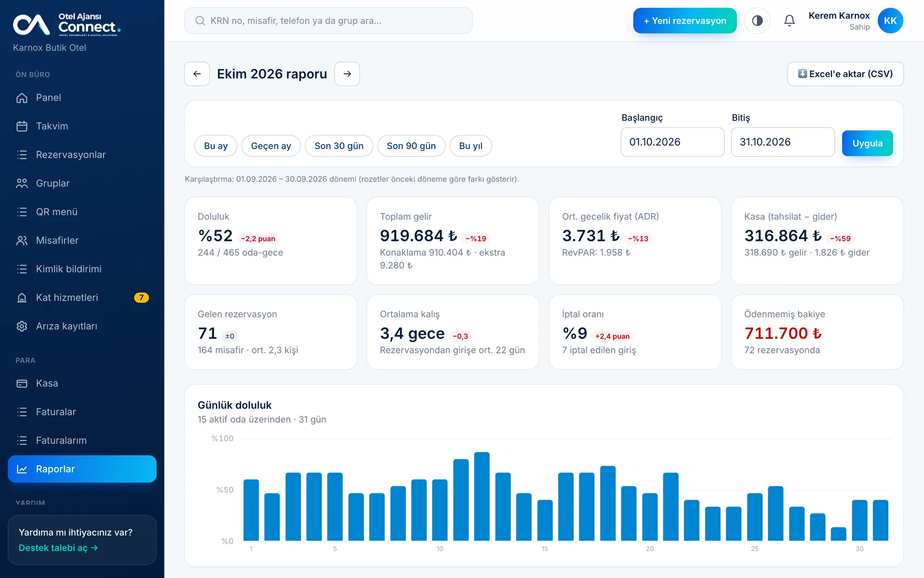924x578 pixels.
Task: Open the Başlangıç date field
Action: coord(673,142)
